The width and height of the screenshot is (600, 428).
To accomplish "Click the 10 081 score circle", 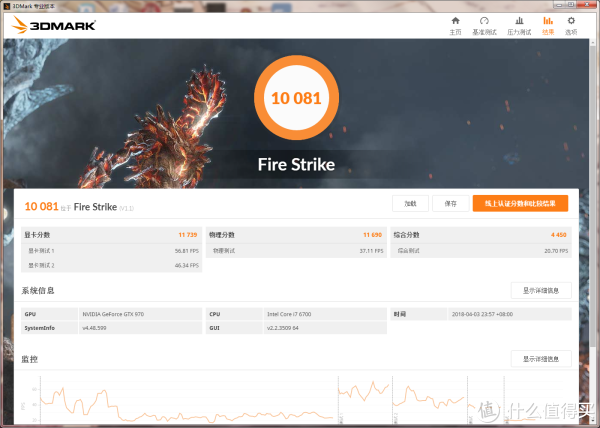I will tap(296, 98).
